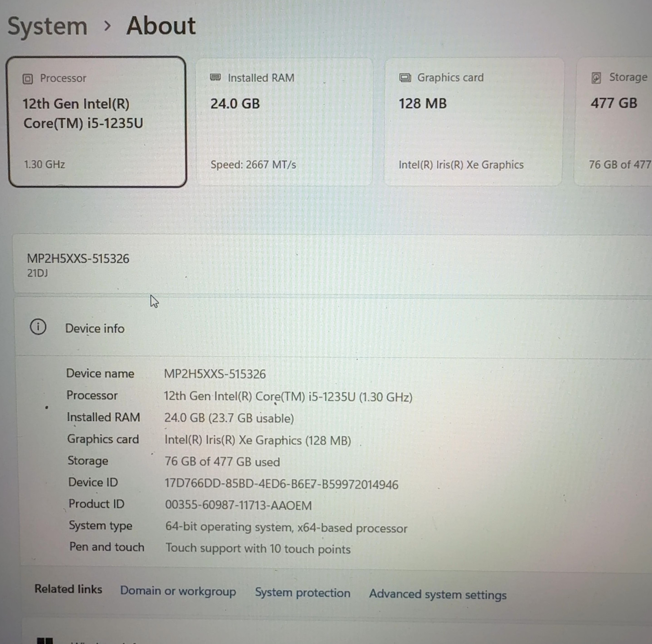Click the 64-bit operating system text
The width and height of the screenshot is (652, 644).
pos(286,528)
